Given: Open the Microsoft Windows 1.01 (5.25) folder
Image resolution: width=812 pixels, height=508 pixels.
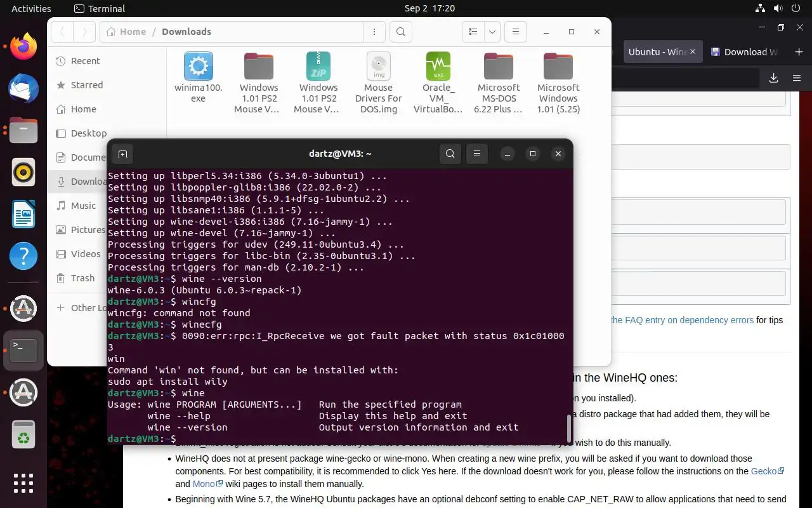Looking at the screenshot, I should [558, 83].
